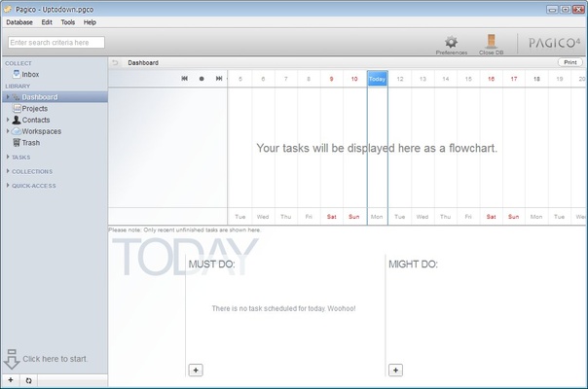This screenshot has height=389, width=588.
Task: Open the Tools menu
Action: coord(68,22)
